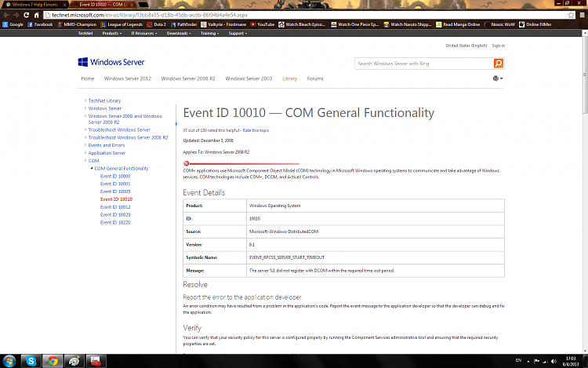
Task: Click the browser back arrow
Action: click(6, 15)
